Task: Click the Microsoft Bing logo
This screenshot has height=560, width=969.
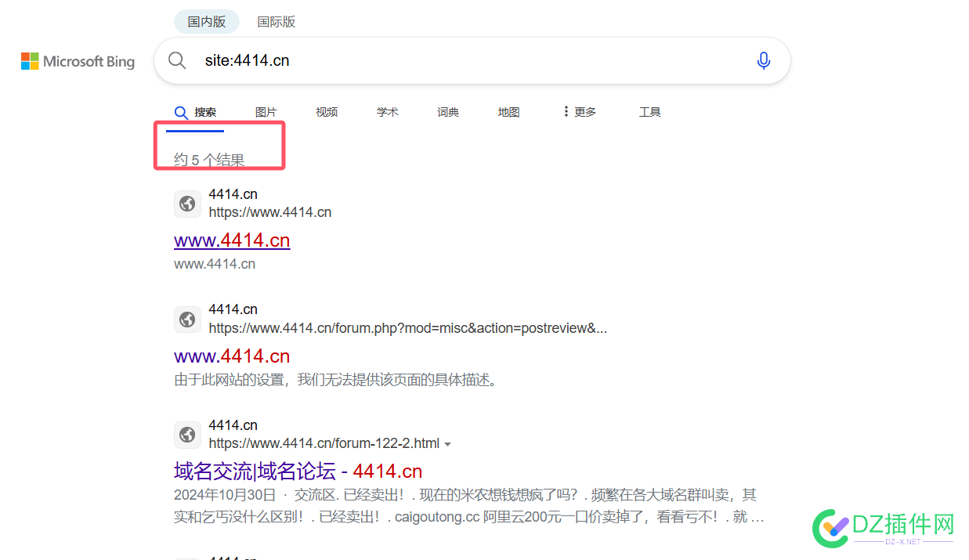Action: [x=78, y=61]
